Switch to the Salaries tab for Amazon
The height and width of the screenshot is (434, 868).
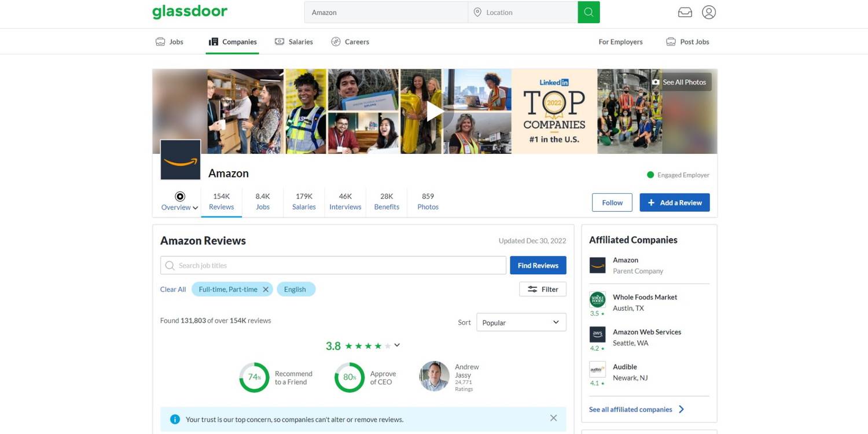[x=304, y=201]
